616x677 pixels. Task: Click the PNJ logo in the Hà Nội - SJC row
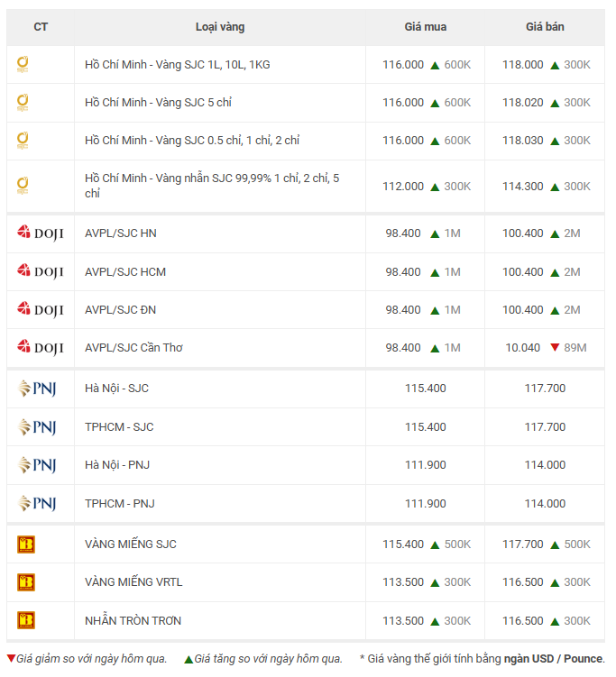[37, 389]
